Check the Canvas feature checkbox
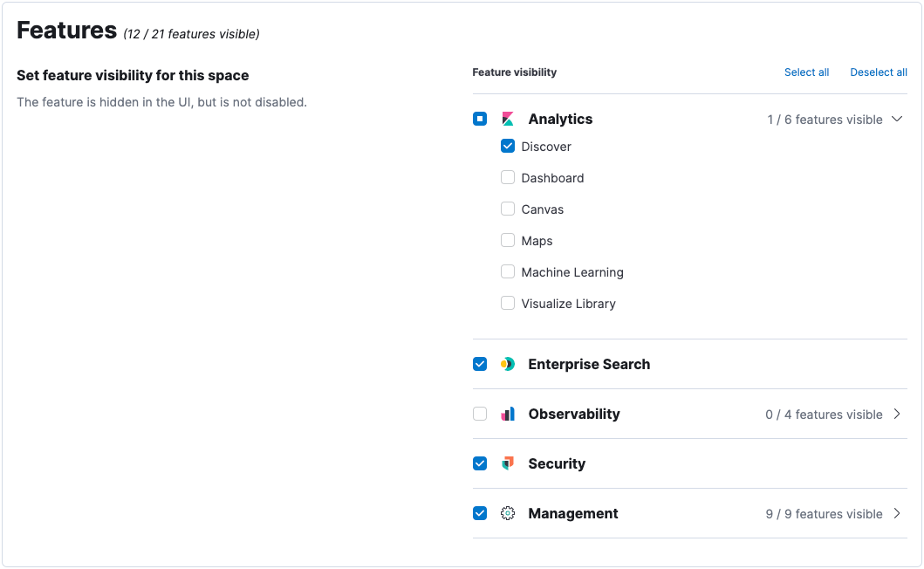 pyautogui.click(x=508, y=209)
